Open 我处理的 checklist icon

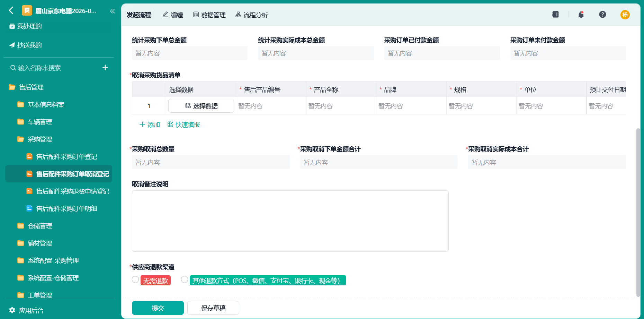[x=12, y=26]
